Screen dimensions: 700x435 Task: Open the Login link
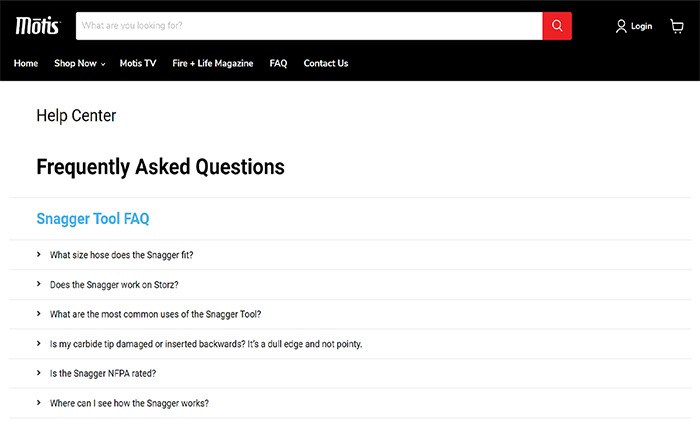(642, 26)
